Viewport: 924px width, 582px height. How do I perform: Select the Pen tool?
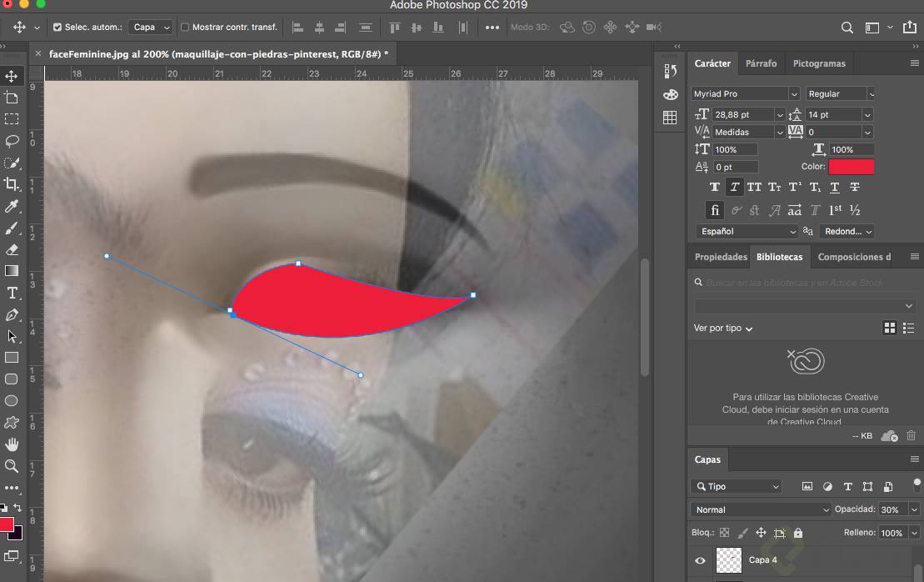point(12,314)
